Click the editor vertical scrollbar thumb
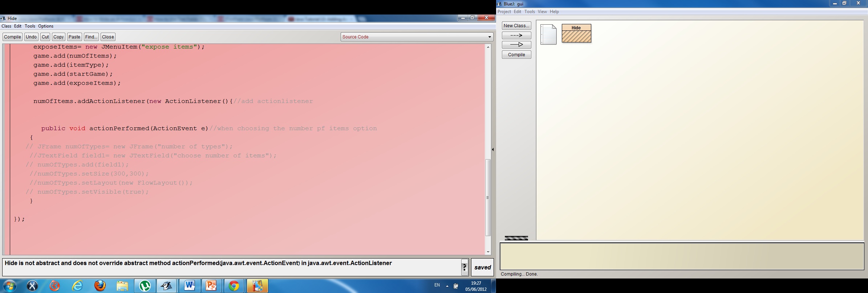 (x=488, y=198)
